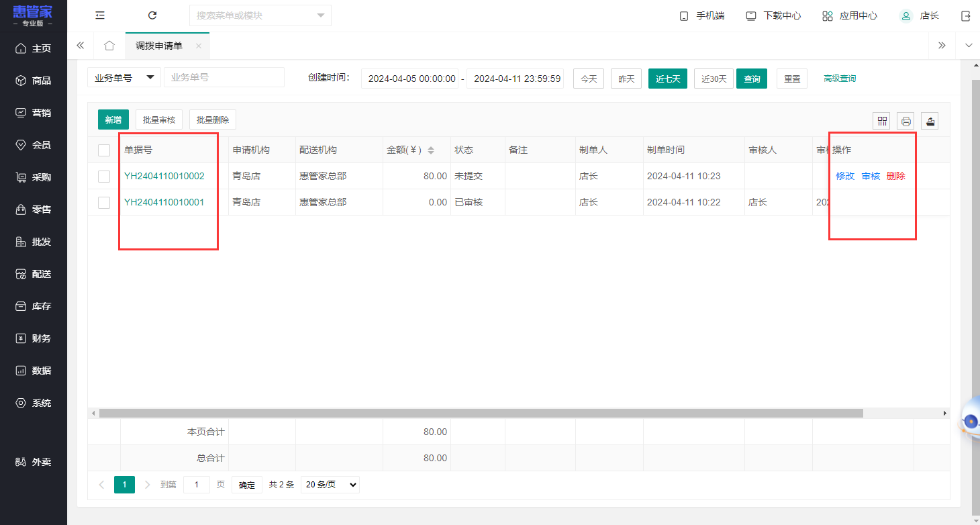Open the 批发 wholesale sidebar menu
The image size is (980, 525).
coord(34,242)
